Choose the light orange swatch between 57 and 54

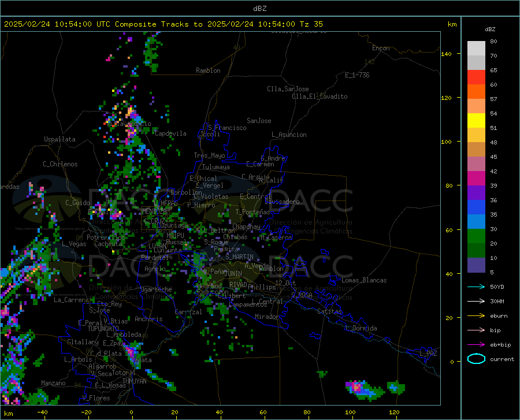(476, 106)
